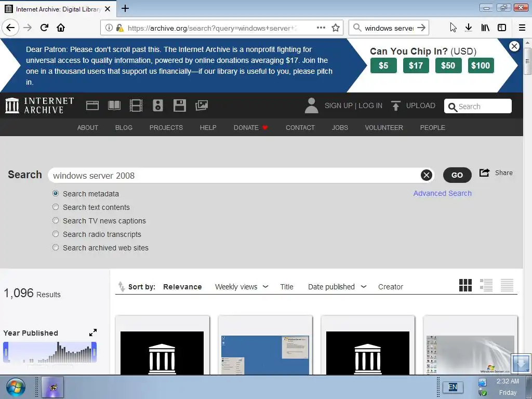
Task: Donate $50 button
Action: (448, 65)
